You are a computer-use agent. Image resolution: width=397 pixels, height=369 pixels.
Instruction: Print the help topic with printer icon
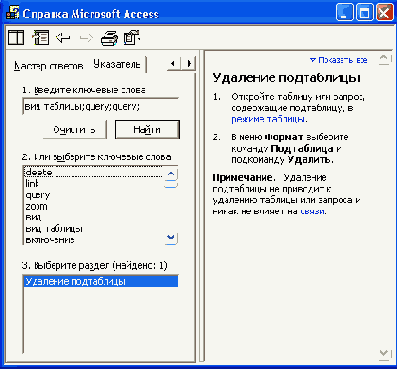coord(109,38)
